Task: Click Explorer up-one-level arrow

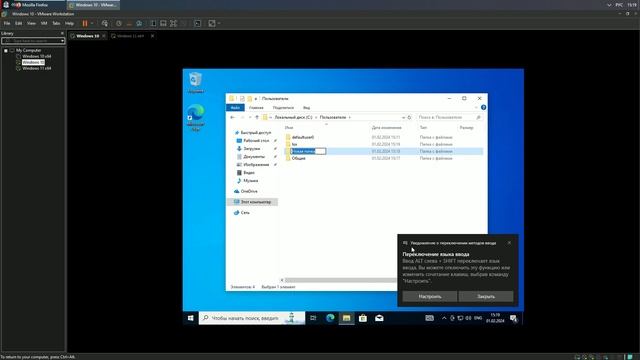Action: [257, 118]
